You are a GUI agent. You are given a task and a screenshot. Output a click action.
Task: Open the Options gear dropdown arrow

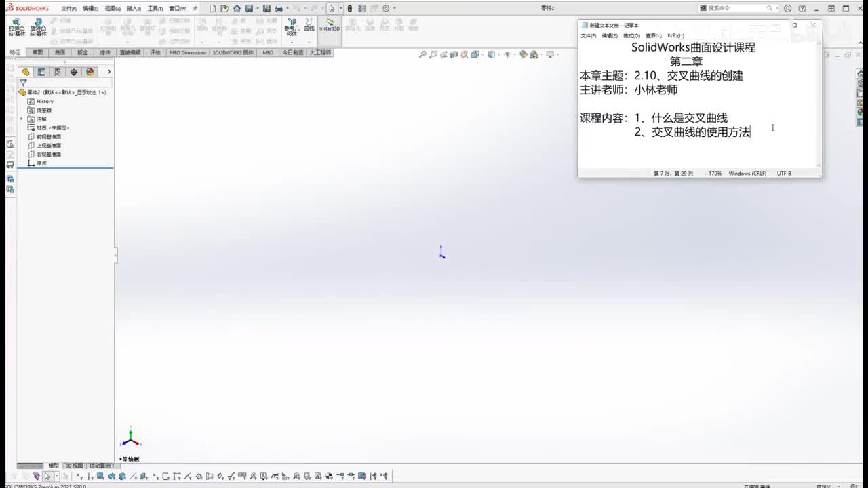[x=395, y=8]
